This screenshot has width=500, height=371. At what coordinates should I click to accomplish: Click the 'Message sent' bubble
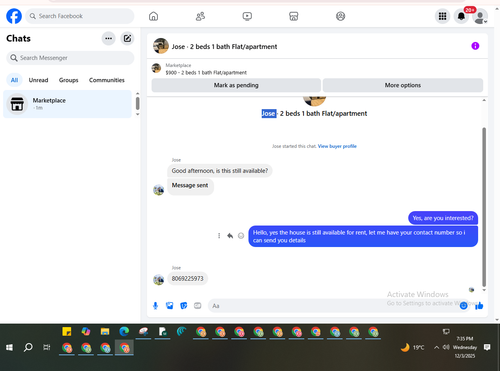pos(190,186)
